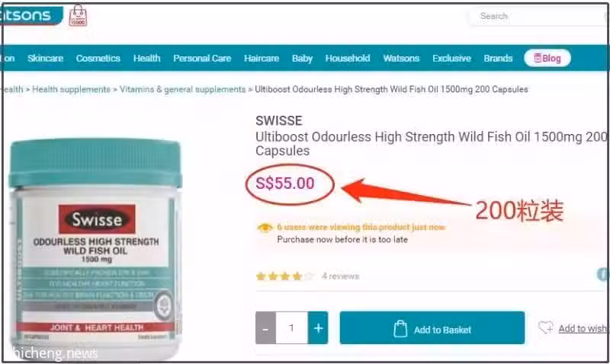The image size is (610, 364).
Task: Click the orange eye viewing icon
Action: click(x=265, y=227)
